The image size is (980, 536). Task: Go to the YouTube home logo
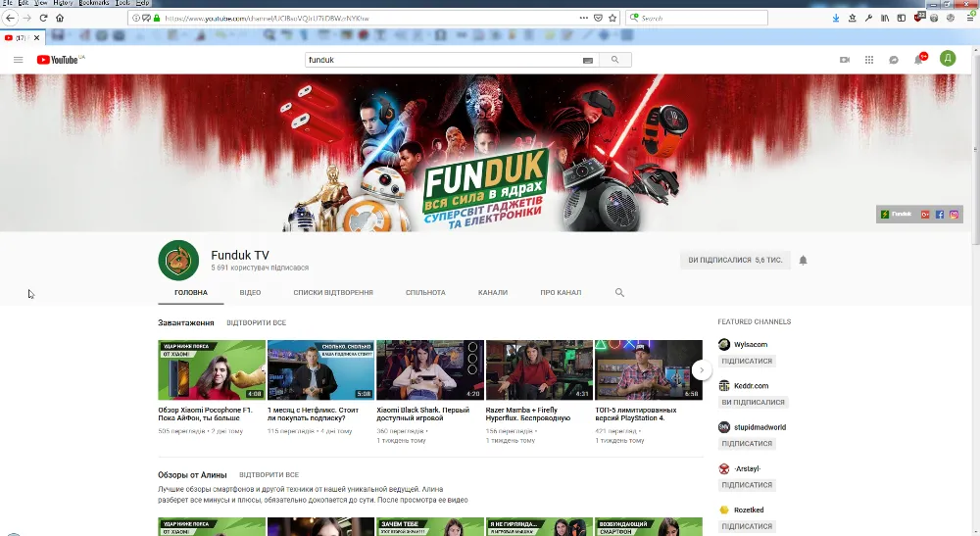pyautogui.click(x=60, y=60)
